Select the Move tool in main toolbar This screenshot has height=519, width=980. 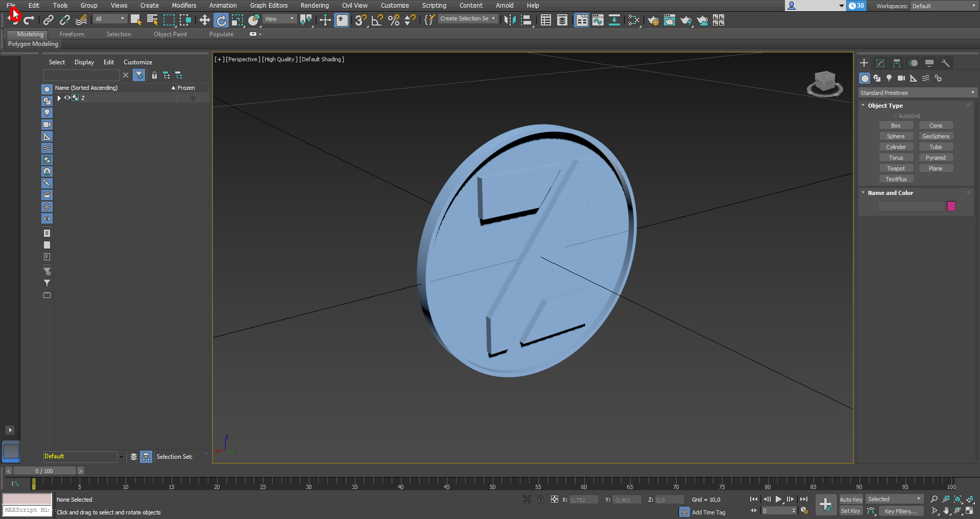pyautogui.click(x=204, y=20)
